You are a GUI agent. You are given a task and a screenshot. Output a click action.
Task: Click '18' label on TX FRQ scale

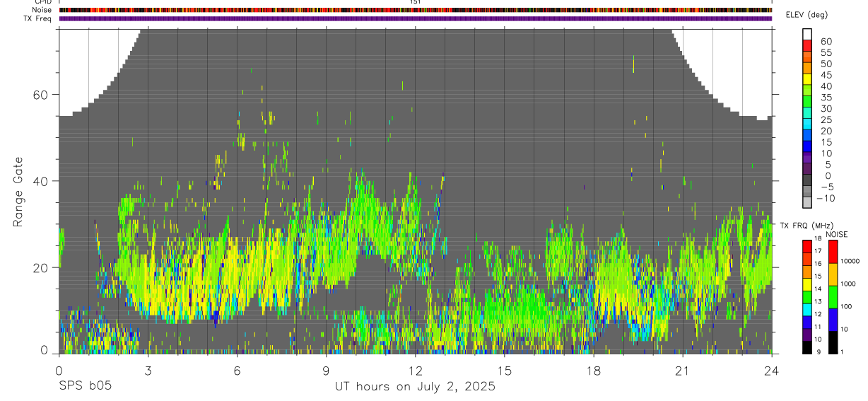click(818, 238)
